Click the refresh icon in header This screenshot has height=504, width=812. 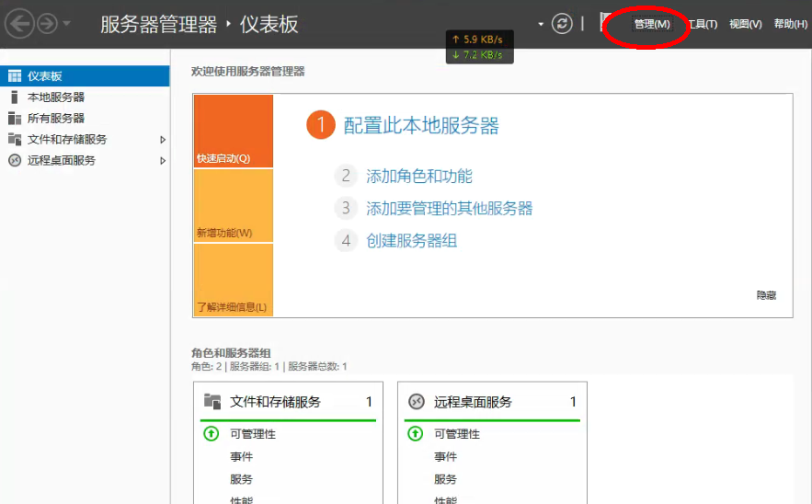point(562,24)
